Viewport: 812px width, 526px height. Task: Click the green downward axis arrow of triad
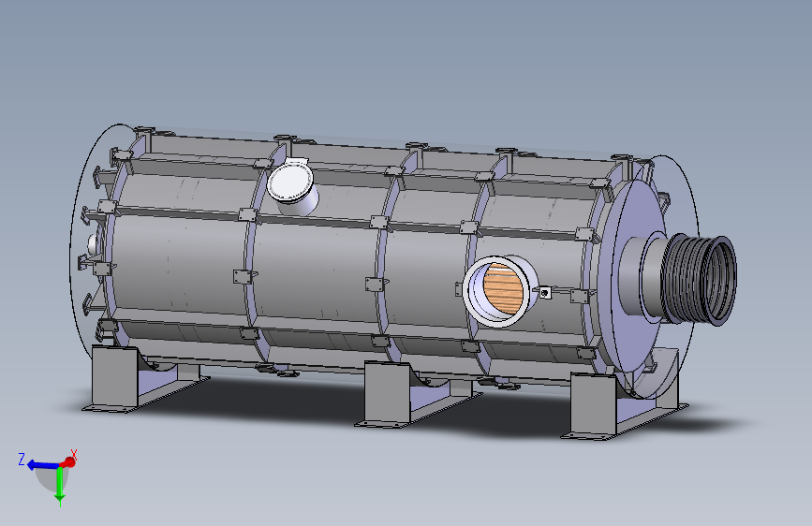click(x=60, y=486)
